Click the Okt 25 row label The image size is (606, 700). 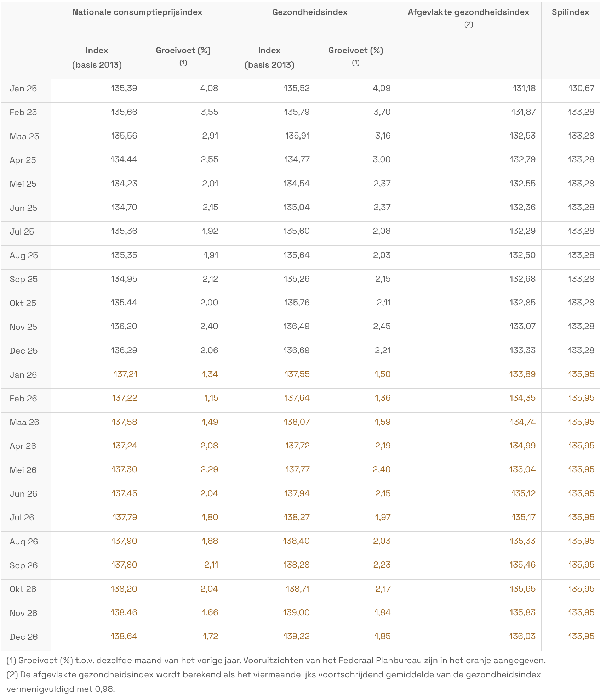[23, 303]
